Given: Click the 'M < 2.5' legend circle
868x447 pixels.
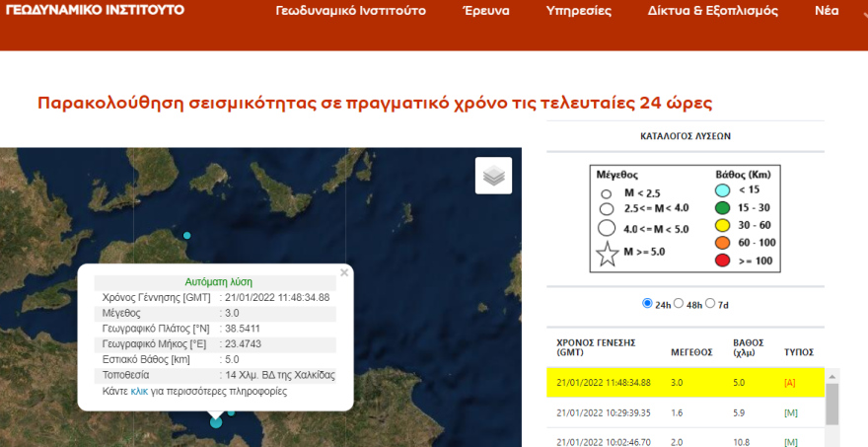Looking at the screenshot, I should click(x=607, y=193).
